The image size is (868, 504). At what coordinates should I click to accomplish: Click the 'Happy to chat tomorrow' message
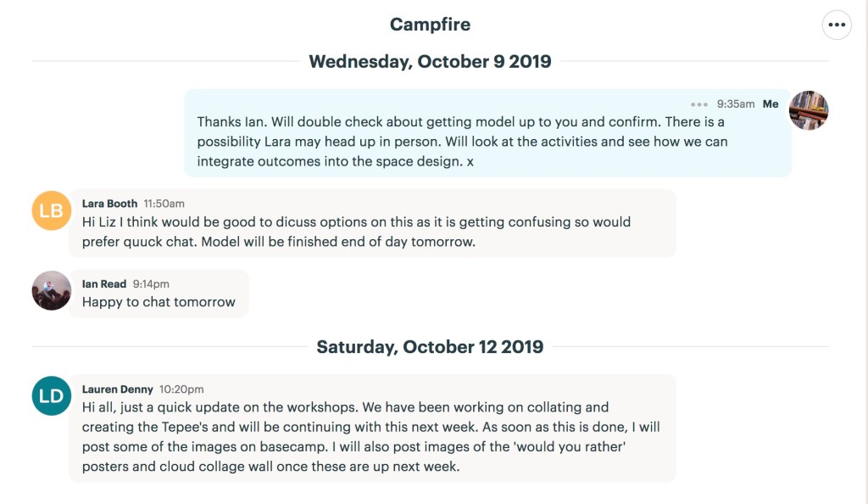click(x=159, y=302)
